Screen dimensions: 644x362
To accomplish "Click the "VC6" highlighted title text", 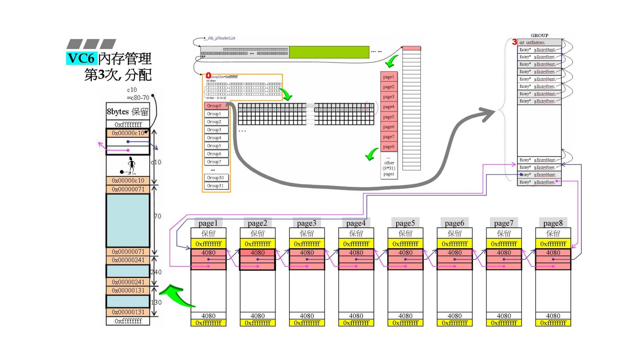I will (81, 58).
